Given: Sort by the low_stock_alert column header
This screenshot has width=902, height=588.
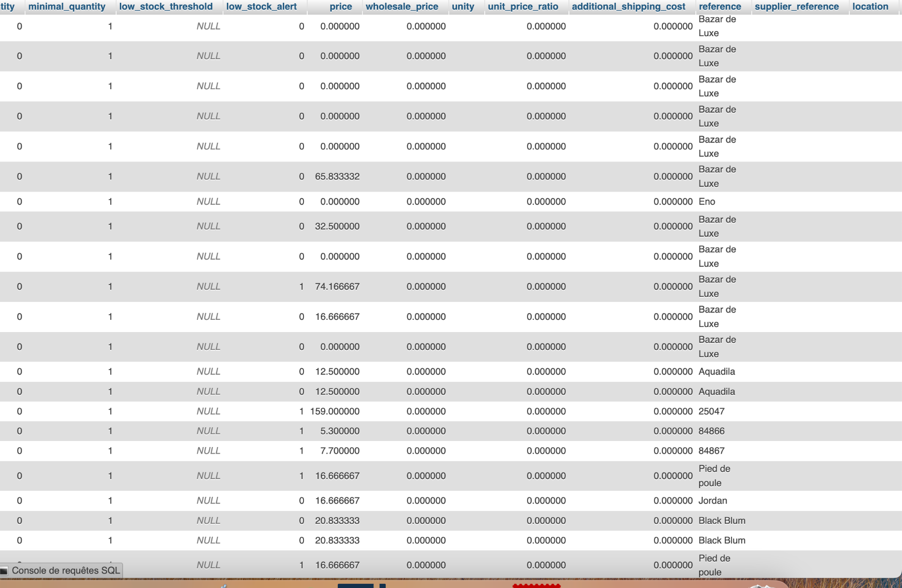Looking at the screenshot, I should click(261, 7).
